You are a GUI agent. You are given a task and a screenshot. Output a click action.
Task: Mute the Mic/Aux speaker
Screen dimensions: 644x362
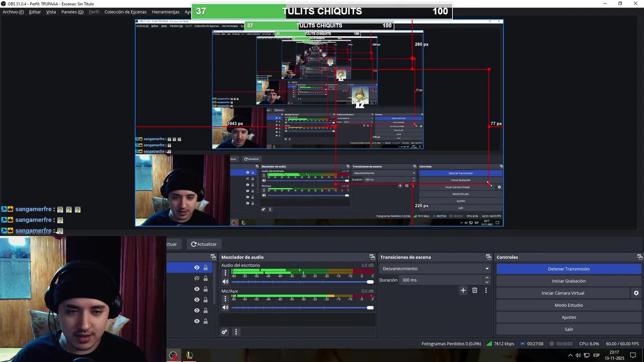tap(225, 307)
